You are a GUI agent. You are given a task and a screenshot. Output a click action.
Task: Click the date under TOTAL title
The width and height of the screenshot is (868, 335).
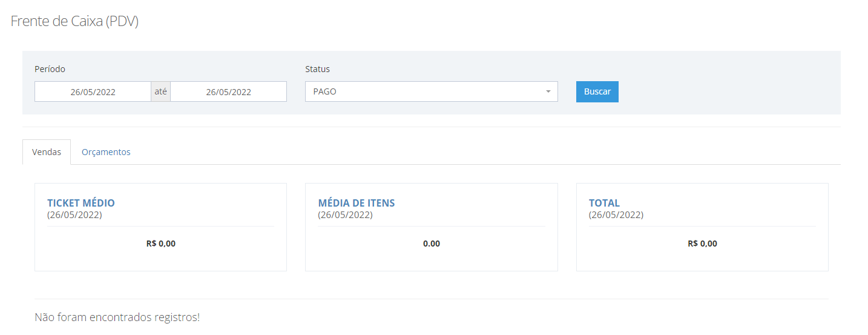pyautogui.click(x=616, y=215)
